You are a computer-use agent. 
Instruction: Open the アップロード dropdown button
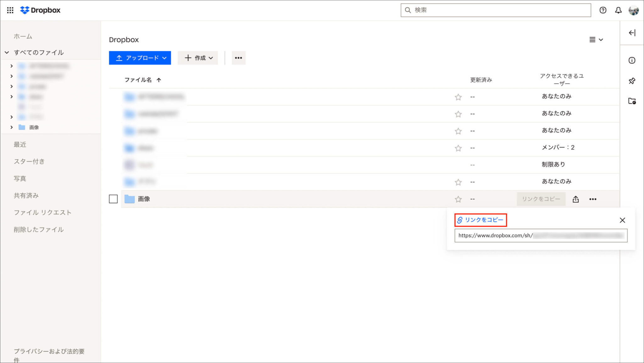140,58
